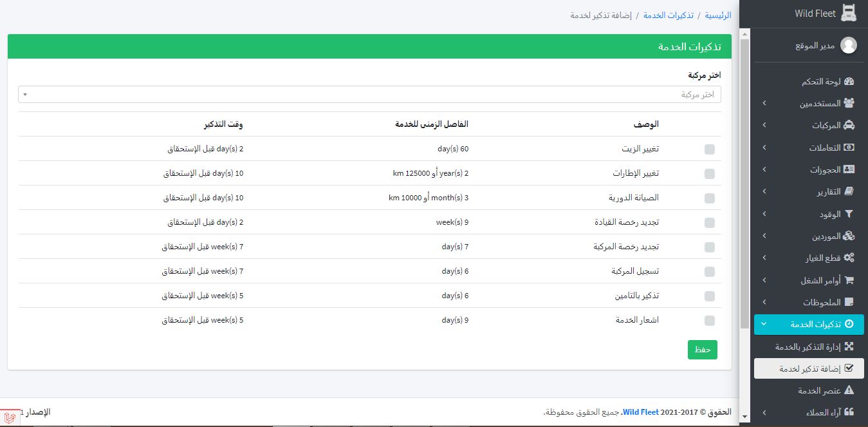Click the spare parts gears icon
Image resolution: width=868 pixels, height=427 pixels.
[x=849, y=258]
